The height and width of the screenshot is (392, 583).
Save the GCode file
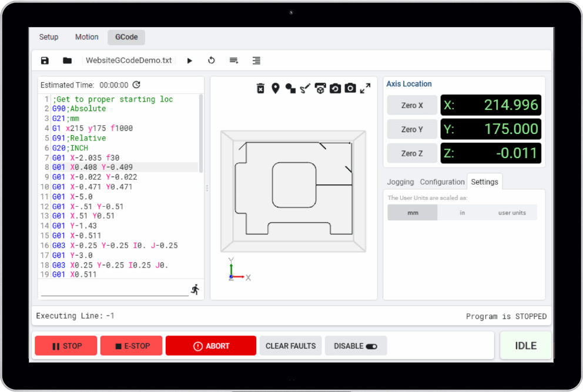pos(44,60)
